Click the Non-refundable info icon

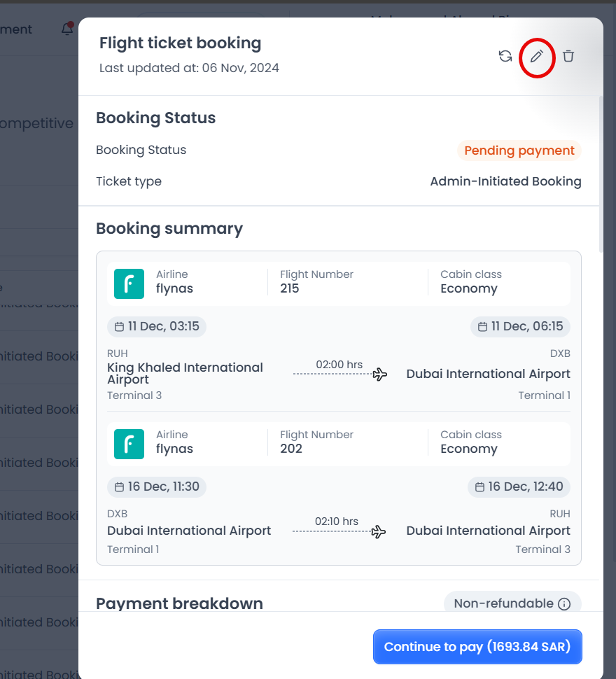564,603
